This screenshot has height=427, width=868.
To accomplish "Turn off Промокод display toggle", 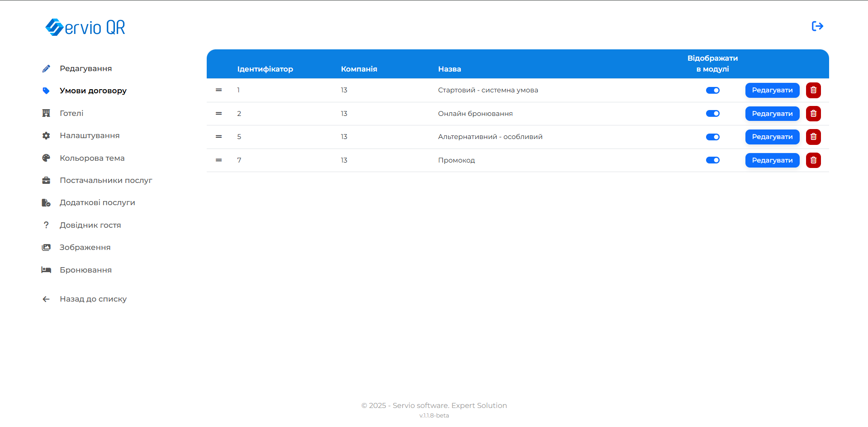I will pyautogui.click(x=712, y=160).
